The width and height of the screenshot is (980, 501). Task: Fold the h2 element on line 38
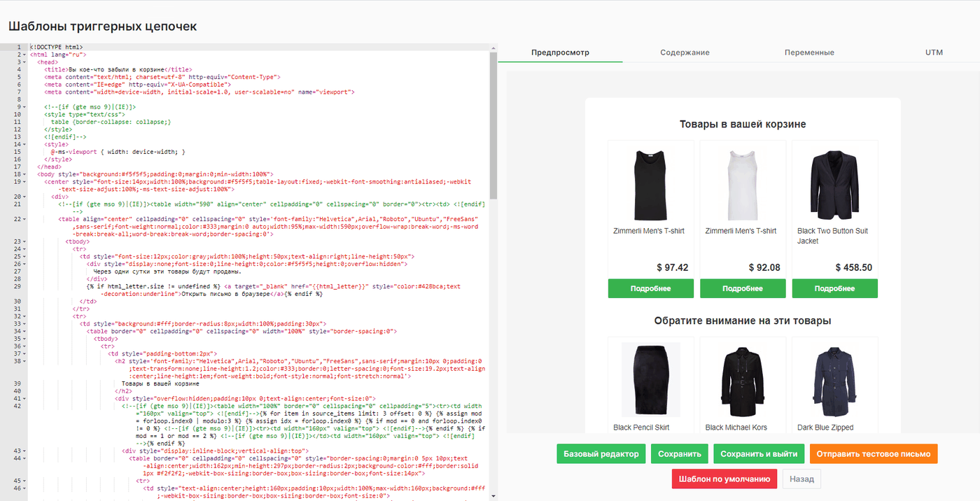pyautogui.click(x=25, y=361)
